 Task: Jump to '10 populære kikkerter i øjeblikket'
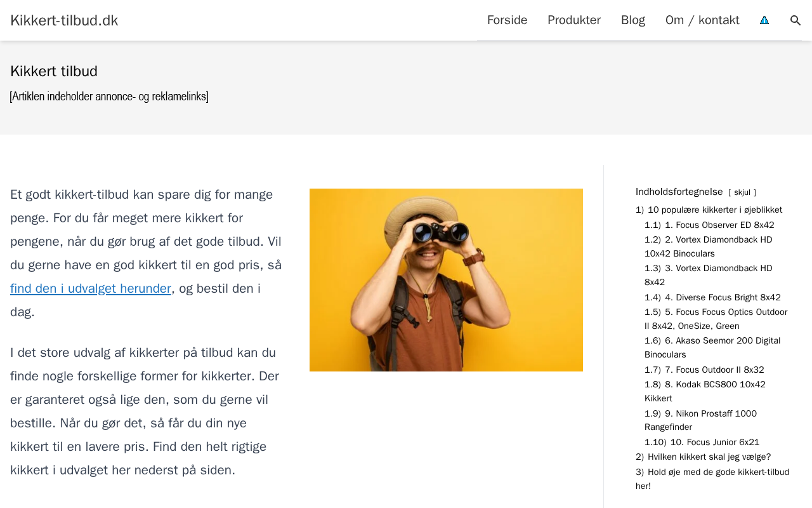click(x=709, y=210)
